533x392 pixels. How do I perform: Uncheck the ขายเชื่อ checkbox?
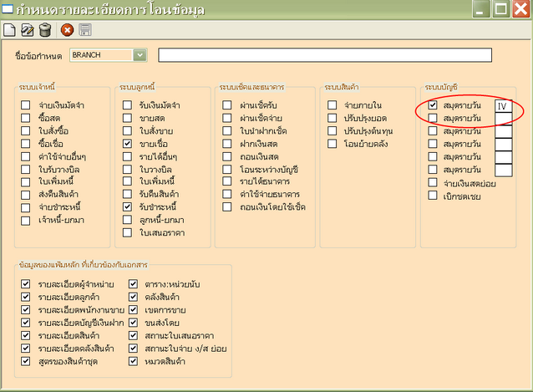(x=128, y=144)
